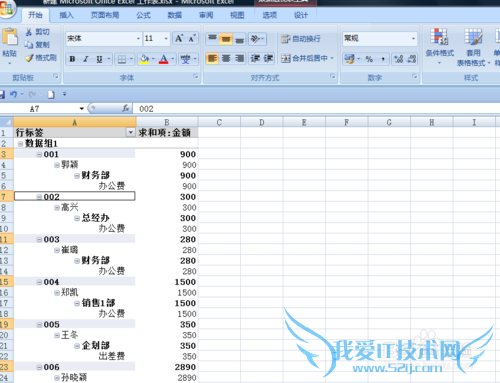Open the 视图 (View) ribbon tab
Screen dimensions: 500x383
pyautogui.click(x=237, y=15)
